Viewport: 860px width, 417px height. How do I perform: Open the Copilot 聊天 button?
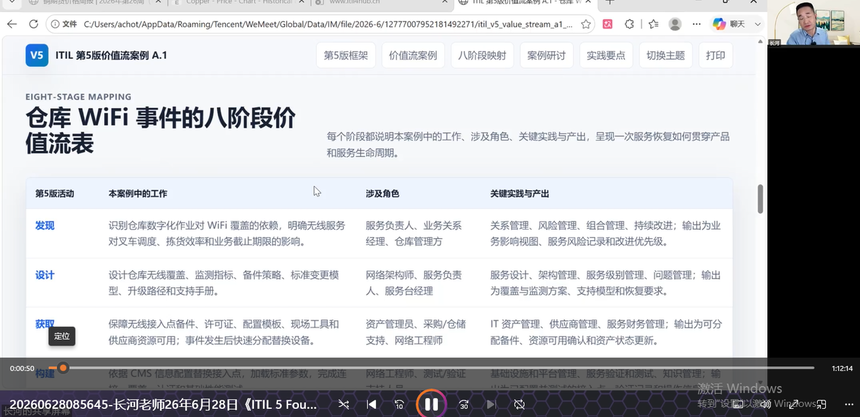(731, 24)
